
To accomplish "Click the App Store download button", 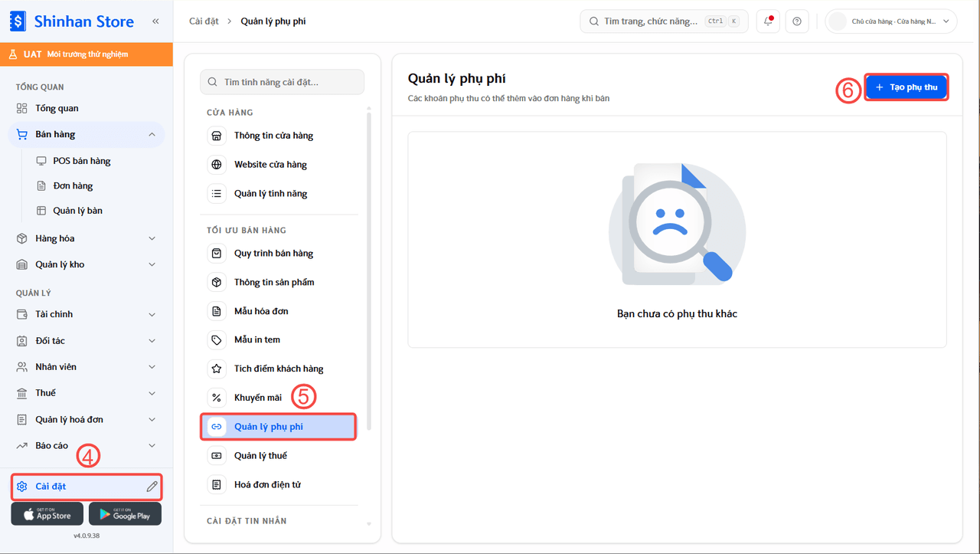I will (x=47, y=513).
